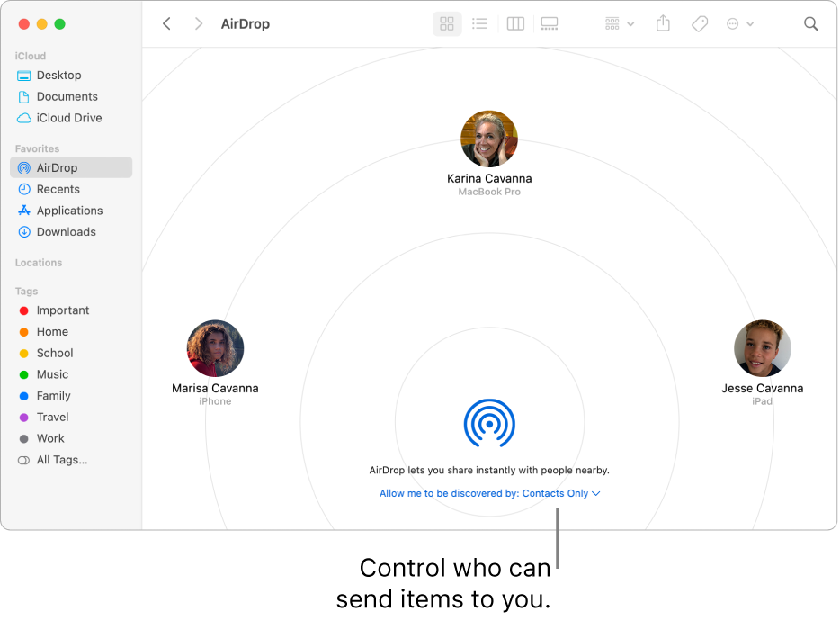Go back with the left chevron
Image resolution: width=840 pixels, height=620 pixels.
click(x=166, y=23)
